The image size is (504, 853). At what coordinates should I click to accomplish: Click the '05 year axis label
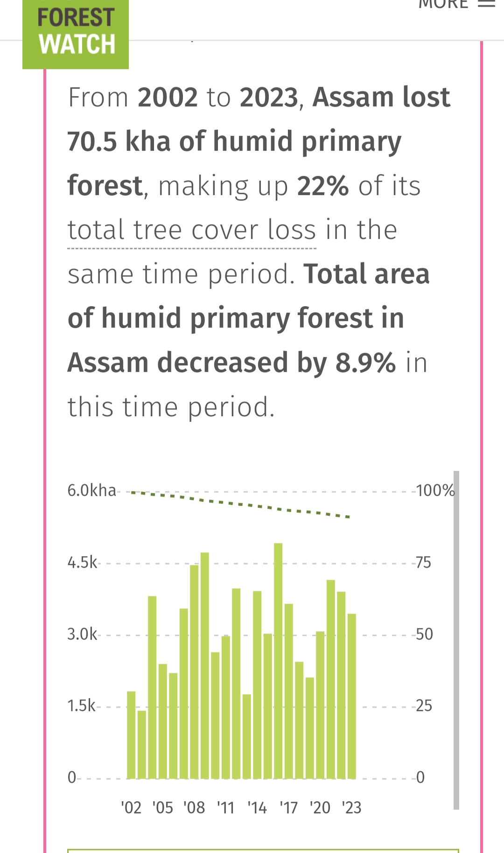coord(163,807)
